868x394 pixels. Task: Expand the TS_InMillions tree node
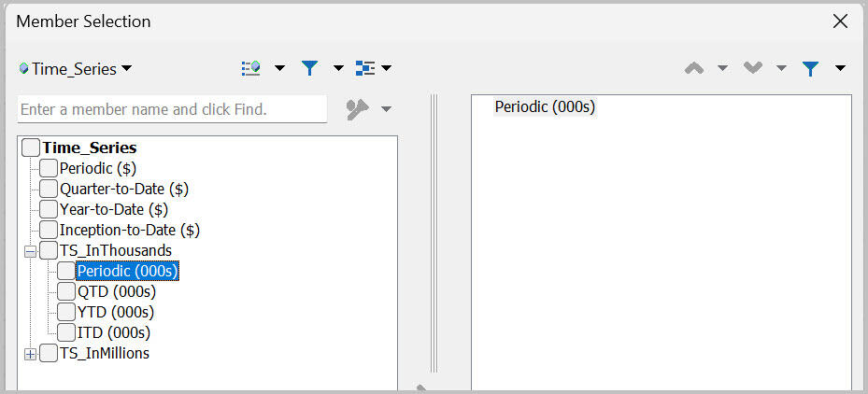click(x=31, y=354)
